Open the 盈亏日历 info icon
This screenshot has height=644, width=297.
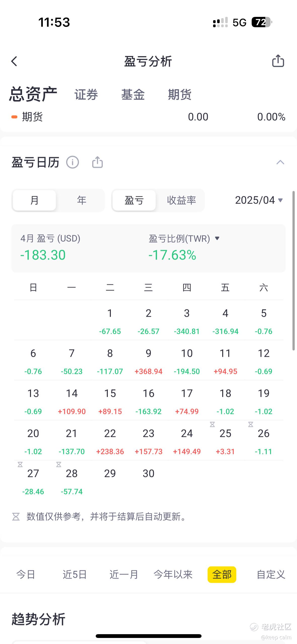tap(73, 162)
